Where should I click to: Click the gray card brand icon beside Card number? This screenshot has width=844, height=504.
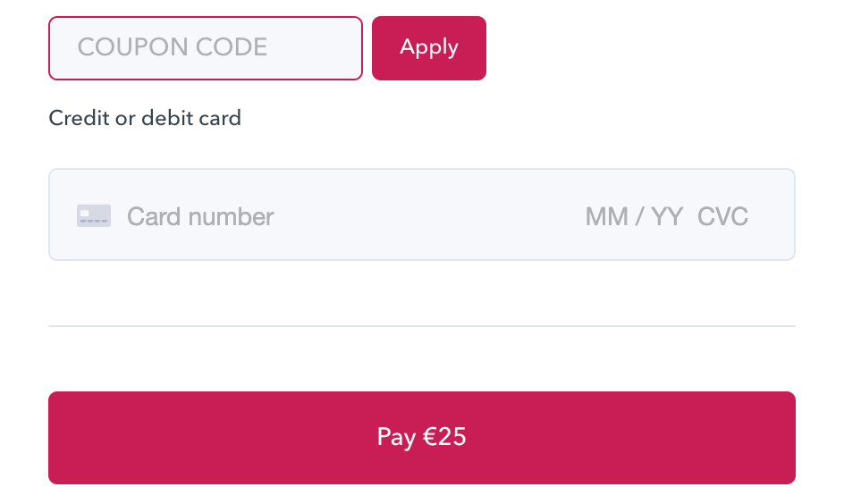(94, 215)
